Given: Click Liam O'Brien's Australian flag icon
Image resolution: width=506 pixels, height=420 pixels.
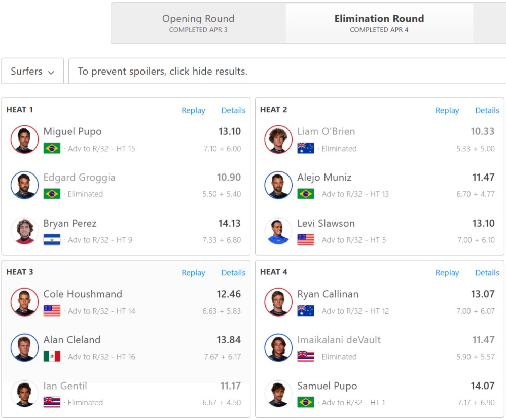Looking at the screenshot, I should click(306, 148).
